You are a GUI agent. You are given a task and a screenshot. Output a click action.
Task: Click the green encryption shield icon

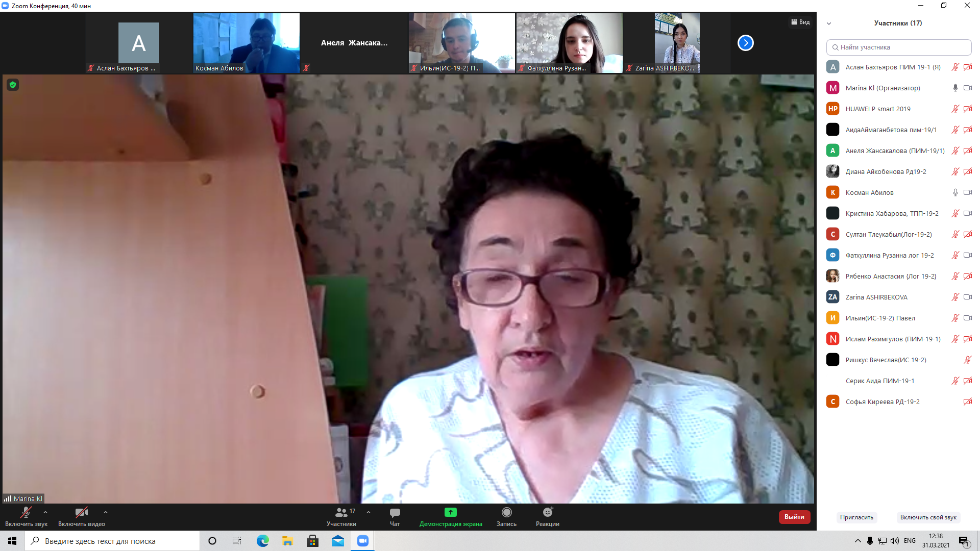(x=13, y=85)
